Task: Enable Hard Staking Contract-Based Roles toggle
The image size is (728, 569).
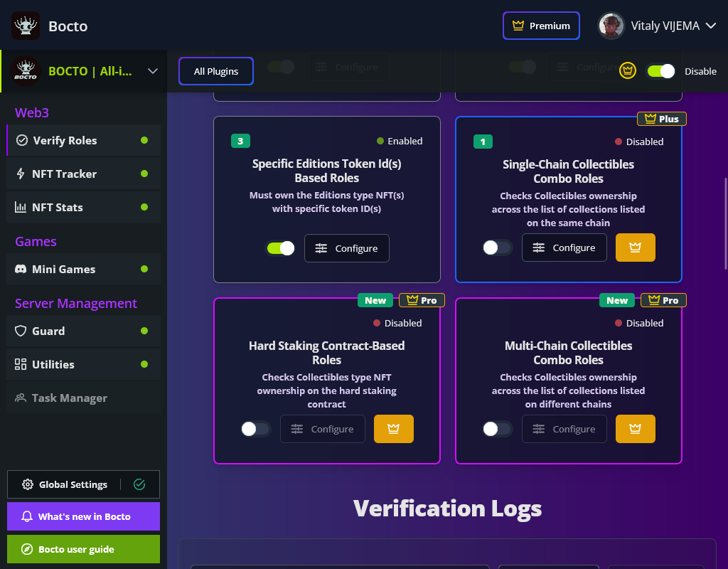Action: [256, 429]
